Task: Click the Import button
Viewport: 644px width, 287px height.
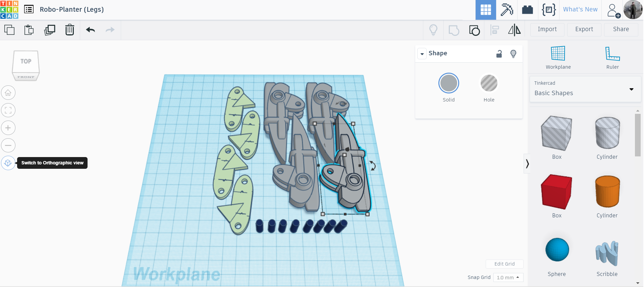Action: [x=547, y=29]
